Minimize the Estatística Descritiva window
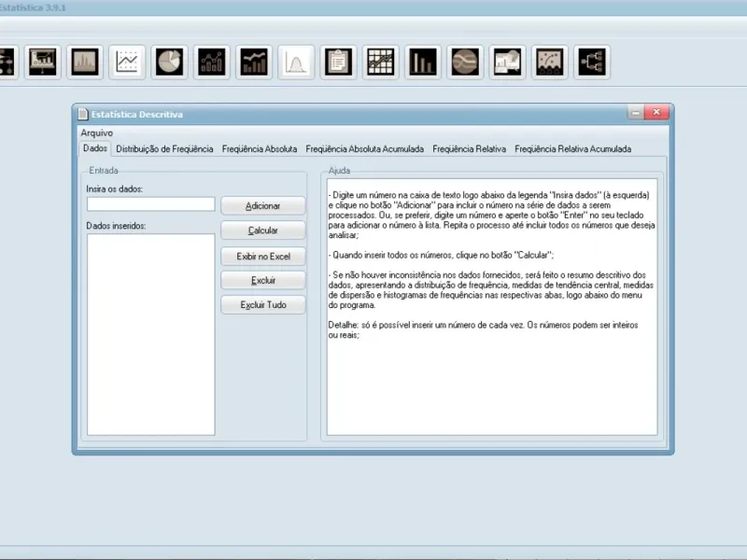Image resolution: width=747 pixels, height=560 pixels. coord(636,113)
